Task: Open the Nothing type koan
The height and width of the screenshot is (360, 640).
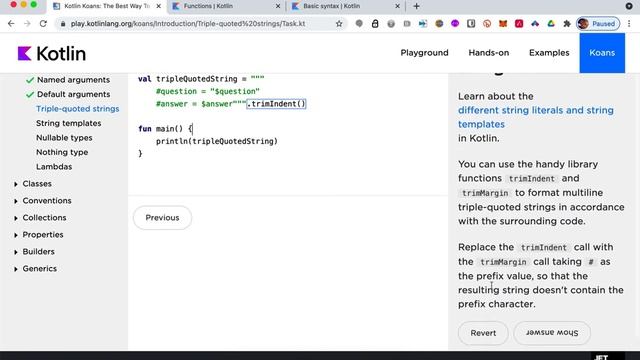Action: tap(62, 152)
